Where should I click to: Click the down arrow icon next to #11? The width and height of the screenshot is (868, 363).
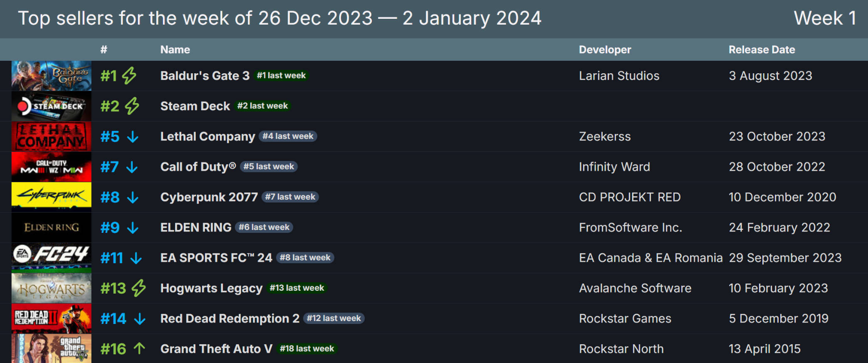(x=136, y=258)
